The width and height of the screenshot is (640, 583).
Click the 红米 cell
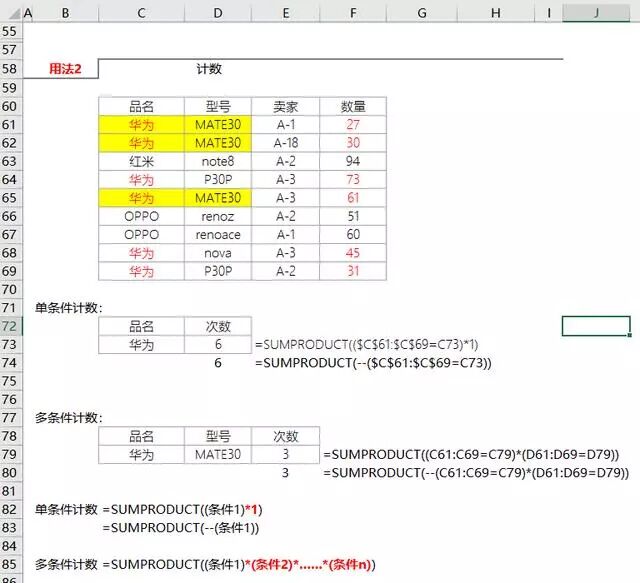click(x=141, y=162)
